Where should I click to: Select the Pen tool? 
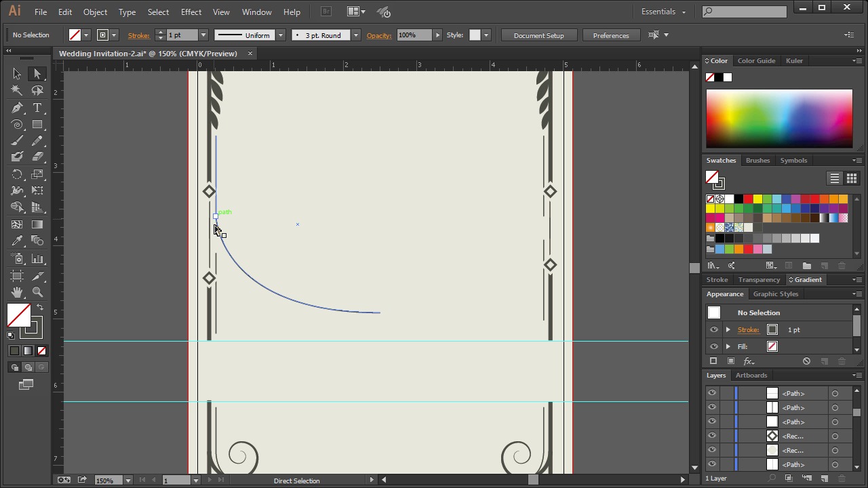pos(17,108)
